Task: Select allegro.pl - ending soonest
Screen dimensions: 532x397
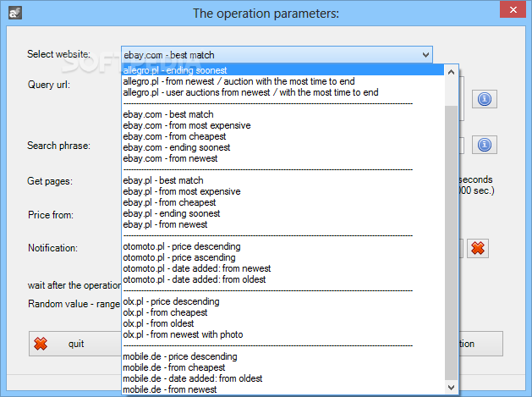Action: [282, 70]
